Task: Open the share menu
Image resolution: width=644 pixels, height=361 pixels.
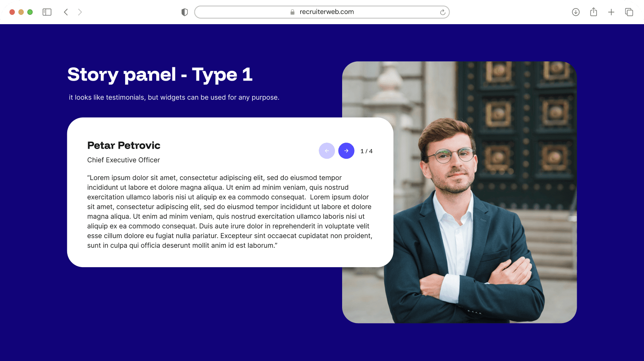Action: tap(593, 12)
